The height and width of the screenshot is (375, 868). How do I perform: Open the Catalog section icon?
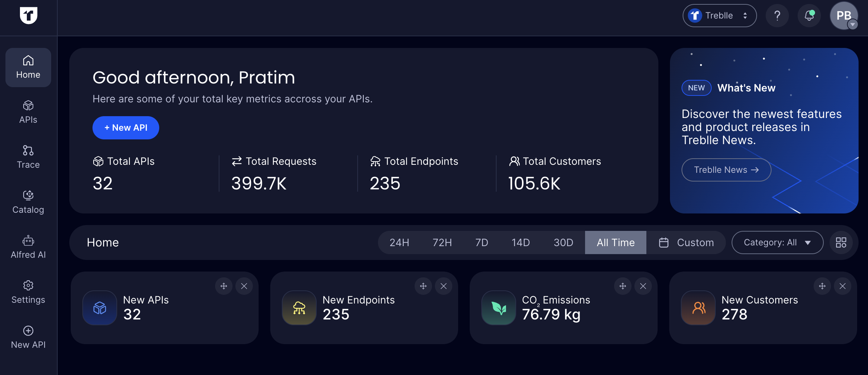pos(28,195)
